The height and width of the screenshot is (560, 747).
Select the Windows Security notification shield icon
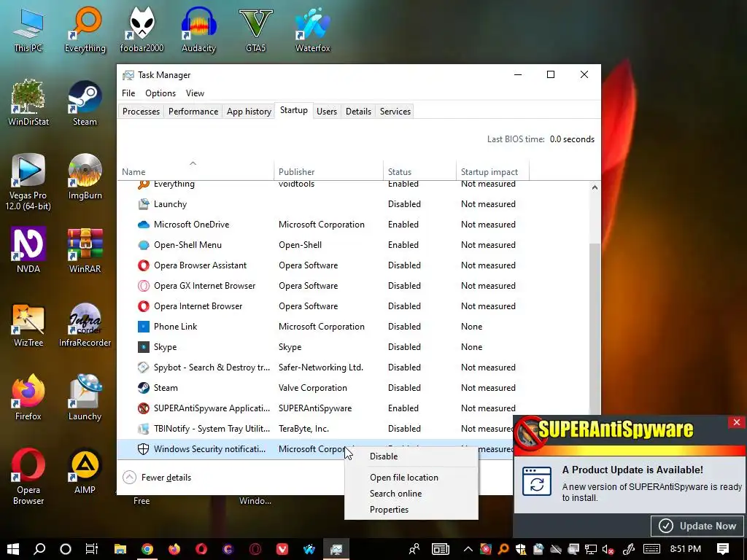click(144, 449)
